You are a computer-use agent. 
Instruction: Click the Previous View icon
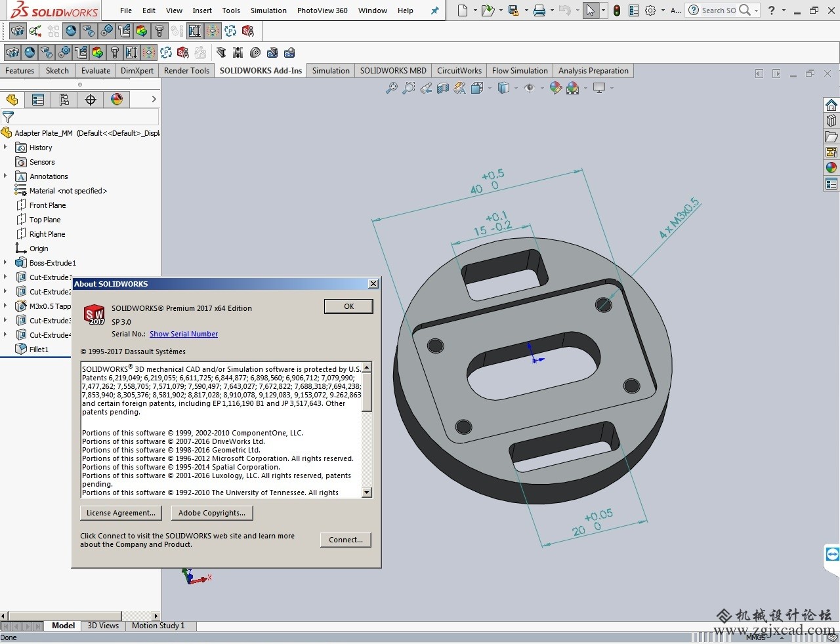click(x=426, y=88)
